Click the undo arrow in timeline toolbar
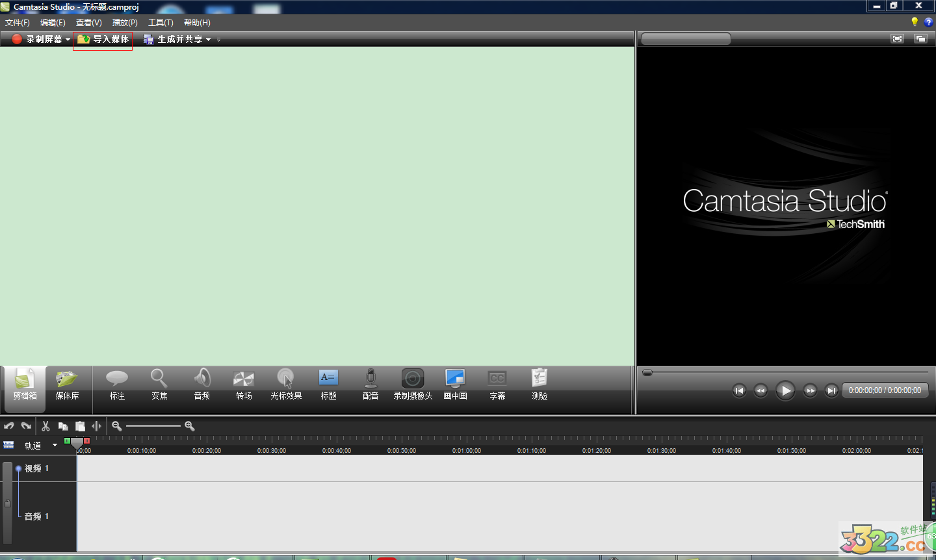Image resolution: width=936 pixels, height=560 pixels. pos(9,426)
